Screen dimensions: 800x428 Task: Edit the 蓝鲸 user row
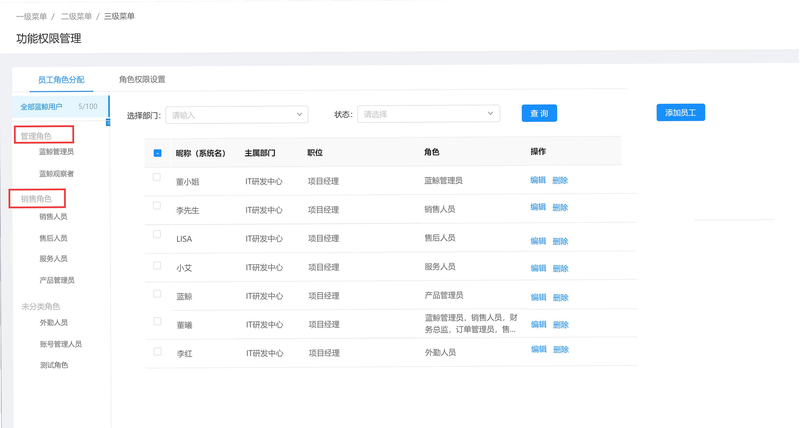tap(538, 297)
